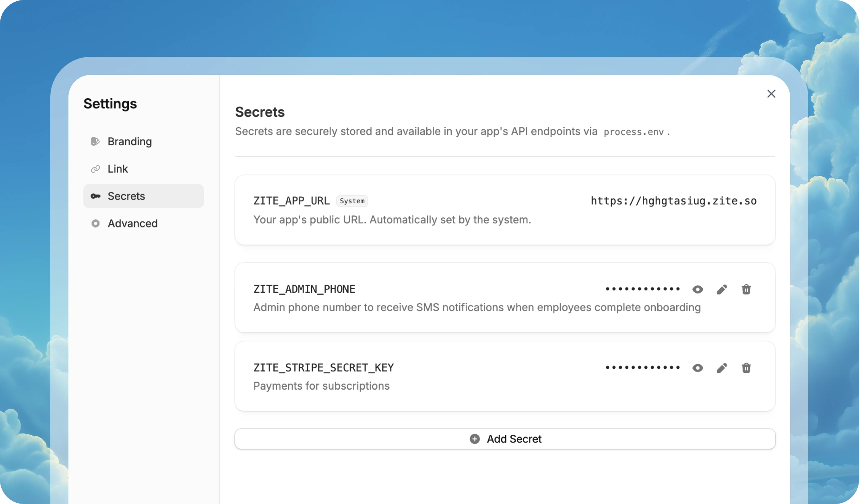The width and height of the screenshot is (859, 504).
Task: Select the Branding paint icon in sidebar
Action: [95, 141]
